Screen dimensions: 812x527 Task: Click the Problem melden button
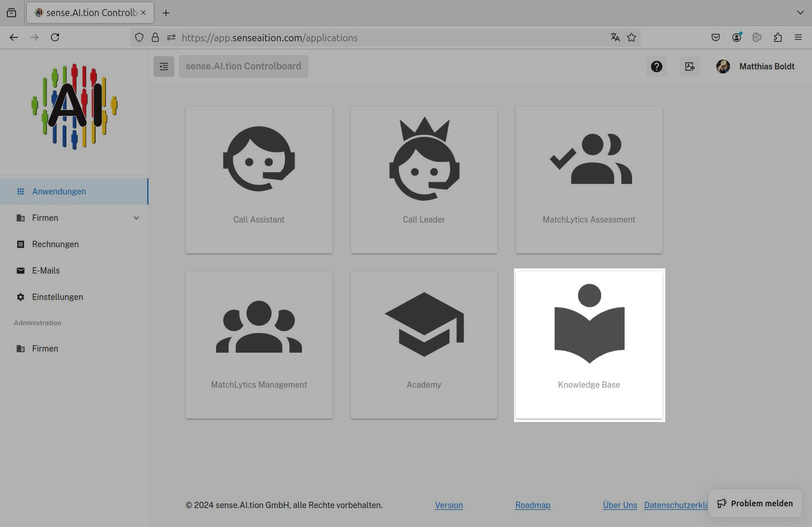(x=755, y=503)
